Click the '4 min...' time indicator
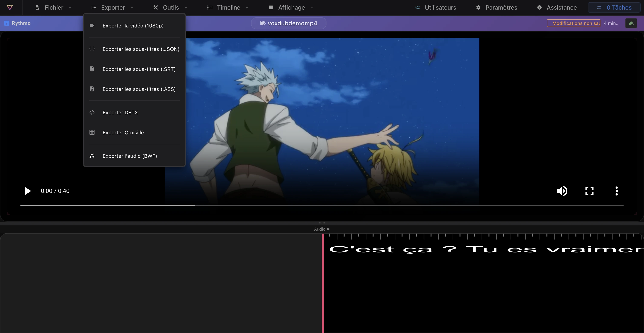Viewport: 644px width, 333px height. pos(611,23)
